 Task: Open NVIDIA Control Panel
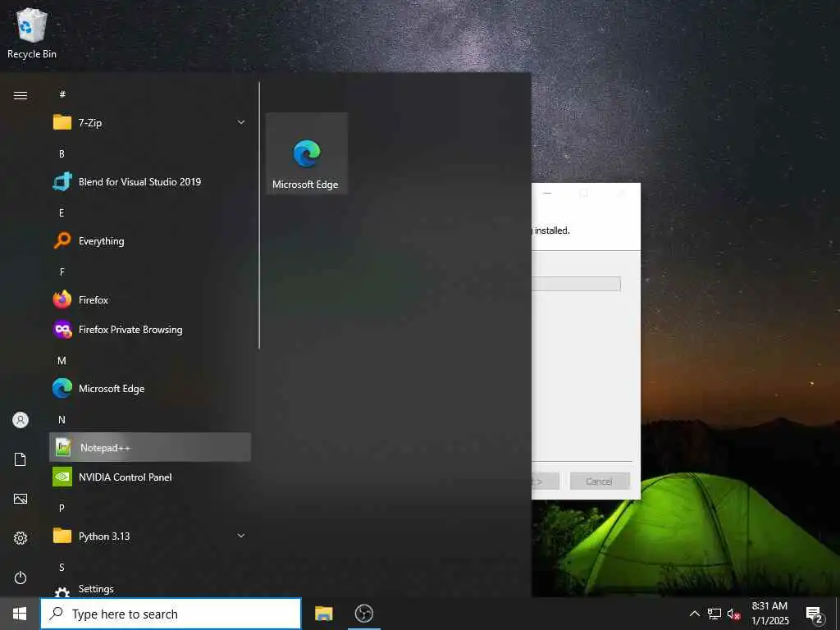(150, 477)
